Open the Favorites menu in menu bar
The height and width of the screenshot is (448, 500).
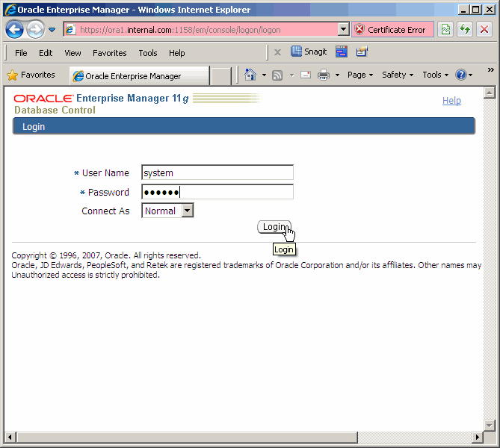pyautogui.click(x=109, y=53)
